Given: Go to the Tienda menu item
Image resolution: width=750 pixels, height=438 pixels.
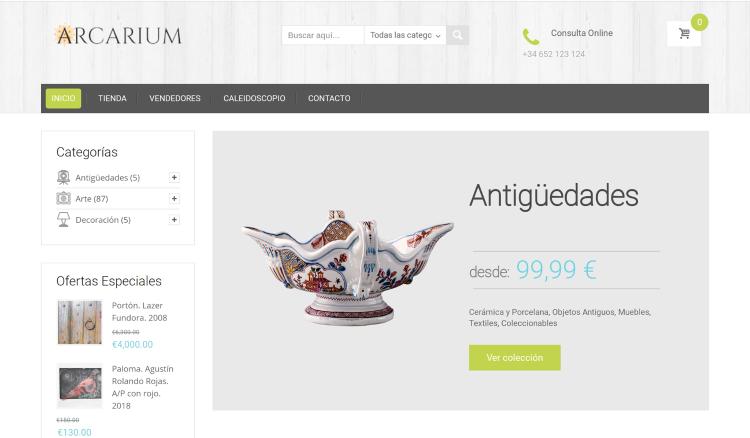Looking at the screenshot, I should [112, 99].
